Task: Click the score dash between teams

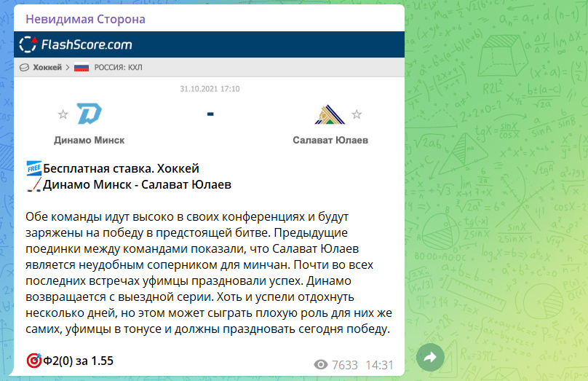Action: 210,114
